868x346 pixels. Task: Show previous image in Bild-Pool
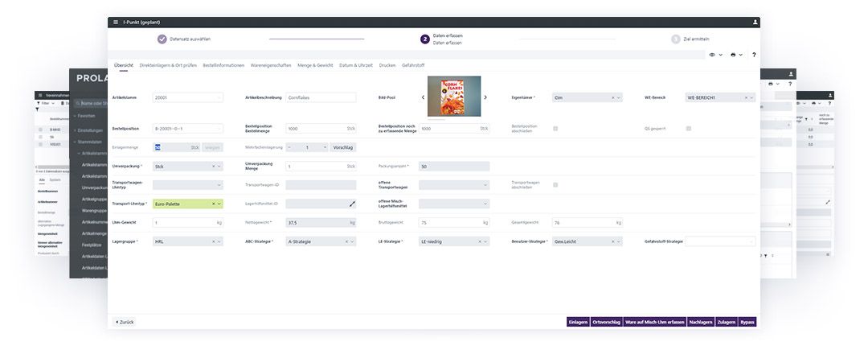pyautogui.click(x=423, y=97)
